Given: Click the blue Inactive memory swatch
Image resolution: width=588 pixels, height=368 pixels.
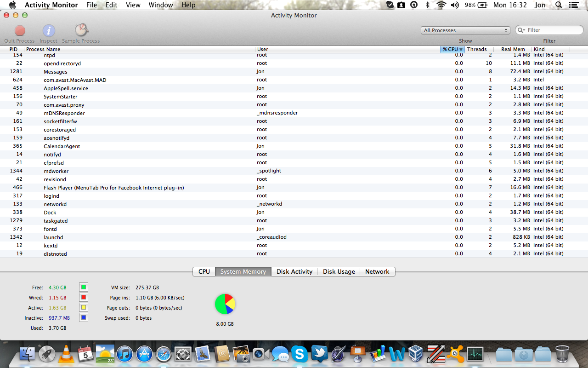Looking at the screenshot, I should click(84, 318).
